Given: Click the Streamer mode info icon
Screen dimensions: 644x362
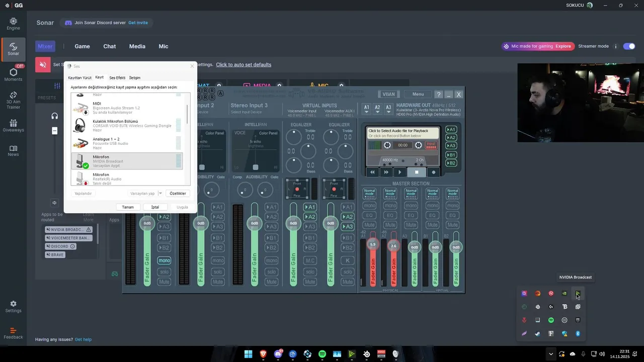Looking at the screenshot, I should (x=615, y=46).
